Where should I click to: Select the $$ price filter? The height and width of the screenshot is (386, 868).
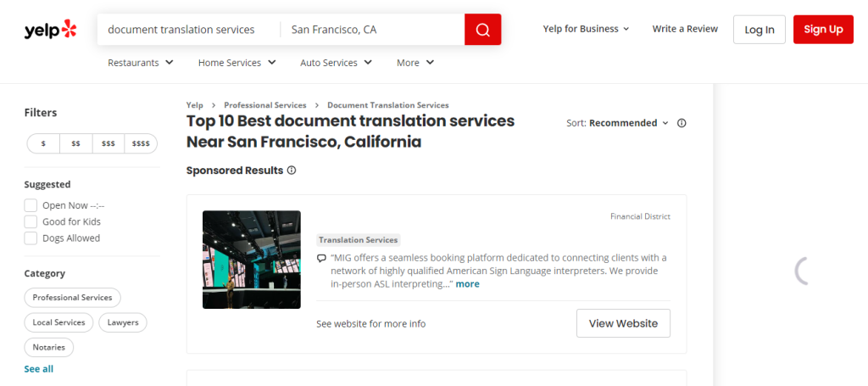point(75,143)
